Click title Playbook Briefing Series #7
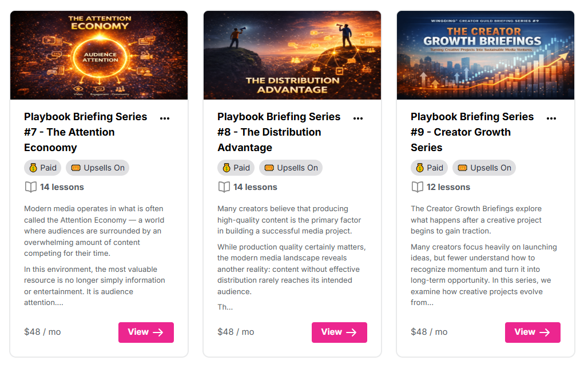The image size is (588, 372). (85, 132)
